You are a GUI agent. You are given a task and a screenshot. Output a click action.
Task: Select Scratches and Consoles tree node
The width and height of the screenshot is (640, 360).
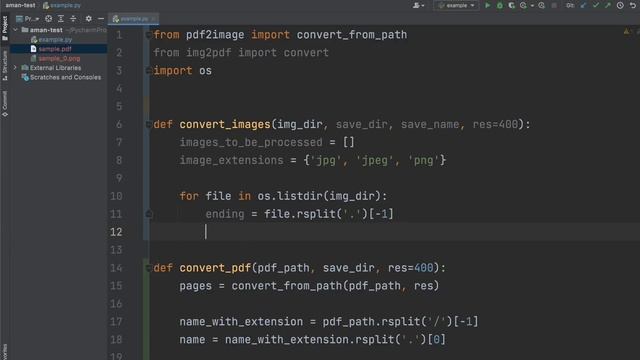click(x=61, y=77)
